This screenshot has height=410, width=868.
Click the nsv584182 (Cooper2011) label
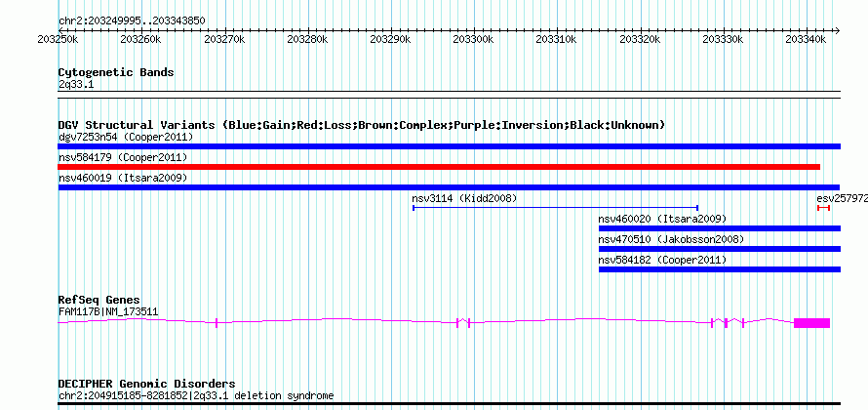[662, 260]
